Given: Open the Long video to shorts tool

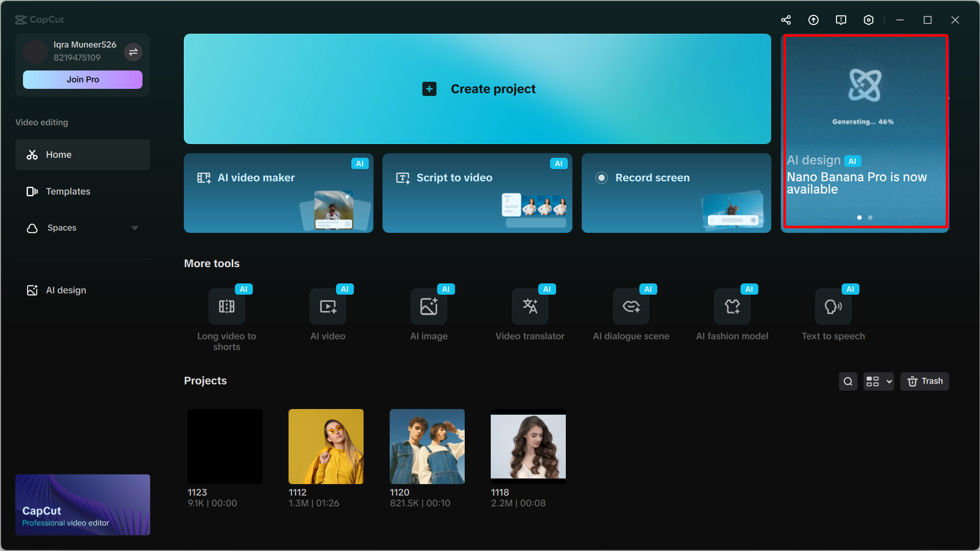Looking at the screenshot, I should pyautogui.click(x=227, y=306).
